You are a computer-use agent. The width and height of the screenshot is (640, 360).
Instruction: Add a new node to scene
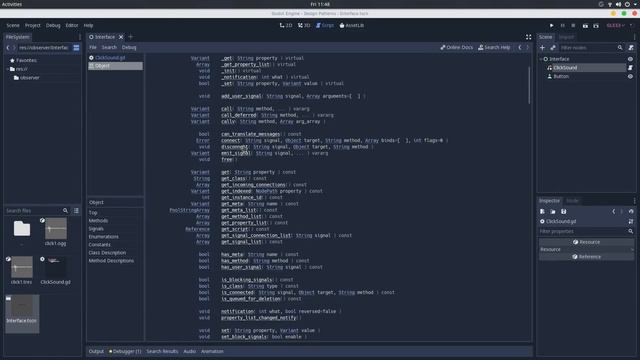tap(542, 48)
